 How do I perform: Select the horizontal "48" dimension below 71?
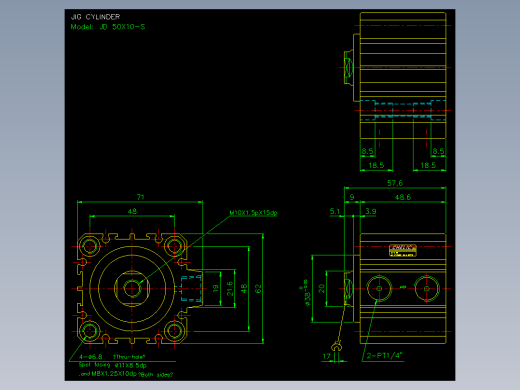(x=132, y=211)
